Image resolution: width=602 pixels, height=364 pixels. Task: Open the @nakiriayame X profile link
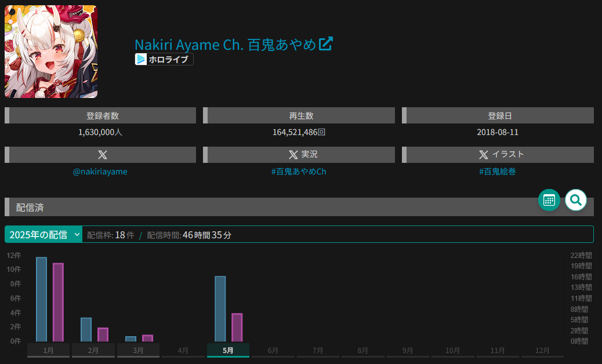[100, 172]
